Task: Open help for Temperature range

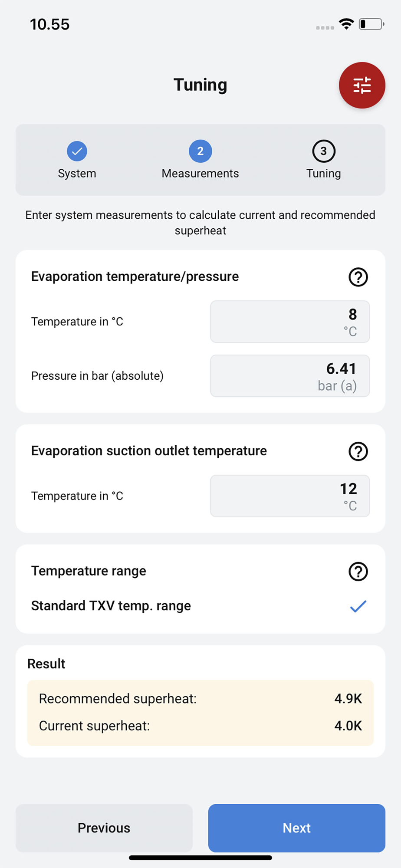Action: [x=358, y=572]
